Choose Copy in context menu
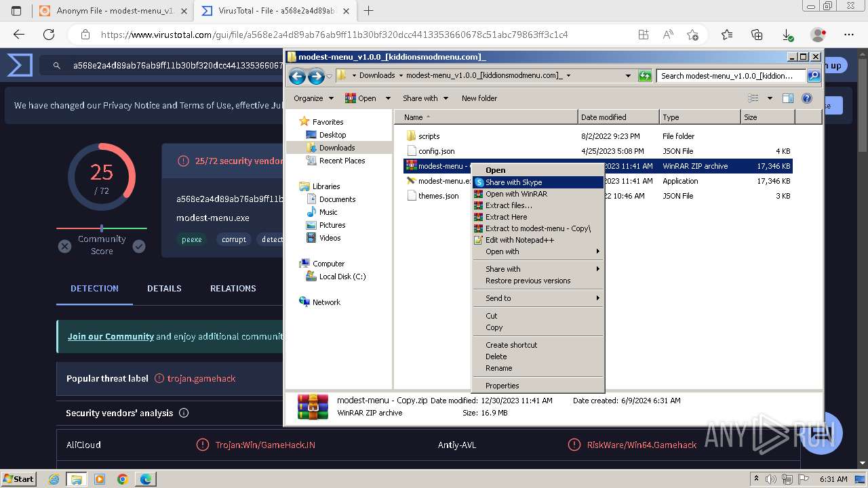This screenshot has width=868, height=488. click(x=538, y=327)
